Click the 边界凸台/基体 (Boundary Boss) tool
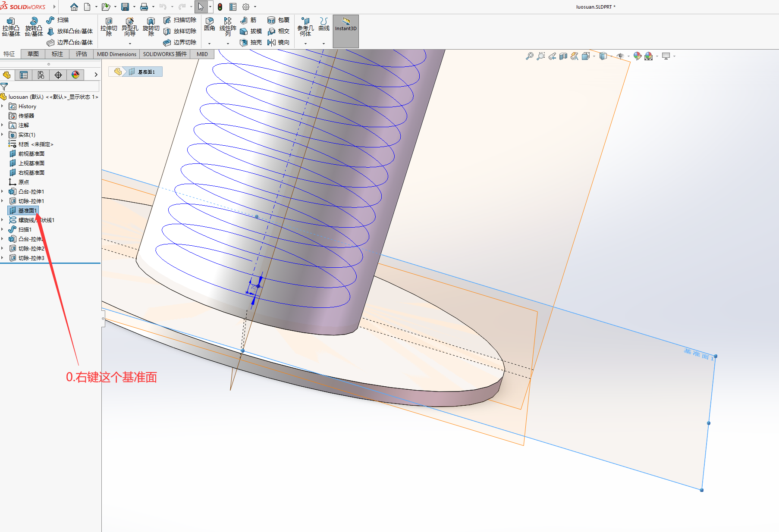The height and width of the screenshot is (532, 779). (70, 42)
